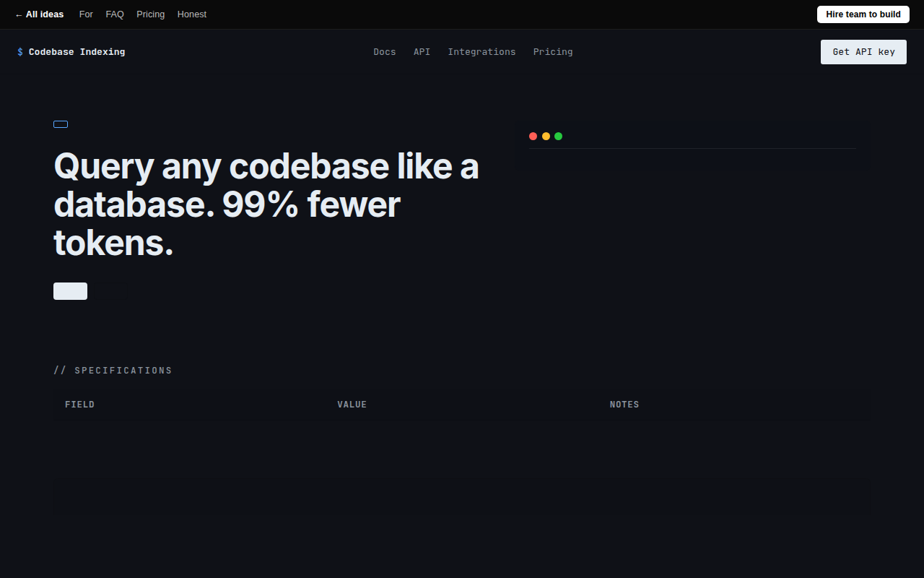Go back via All ideas link

39,14
